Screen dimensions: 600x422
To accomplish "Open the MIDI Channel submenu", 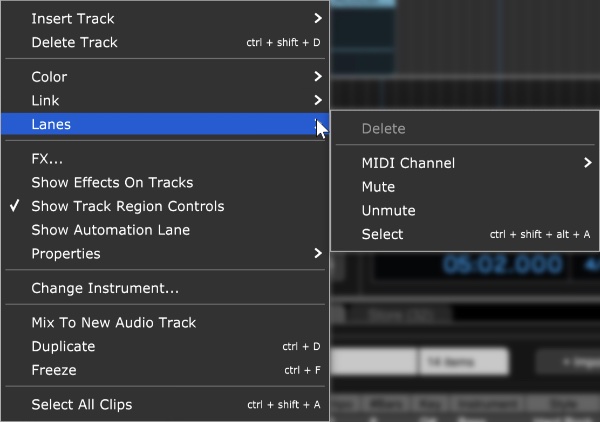I will (x=465, y=163).
